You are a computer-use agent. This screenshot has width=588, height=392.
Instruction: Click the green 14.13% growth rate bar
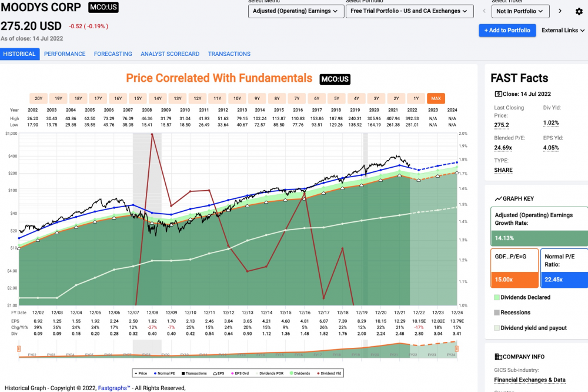[x=539, y=238]
